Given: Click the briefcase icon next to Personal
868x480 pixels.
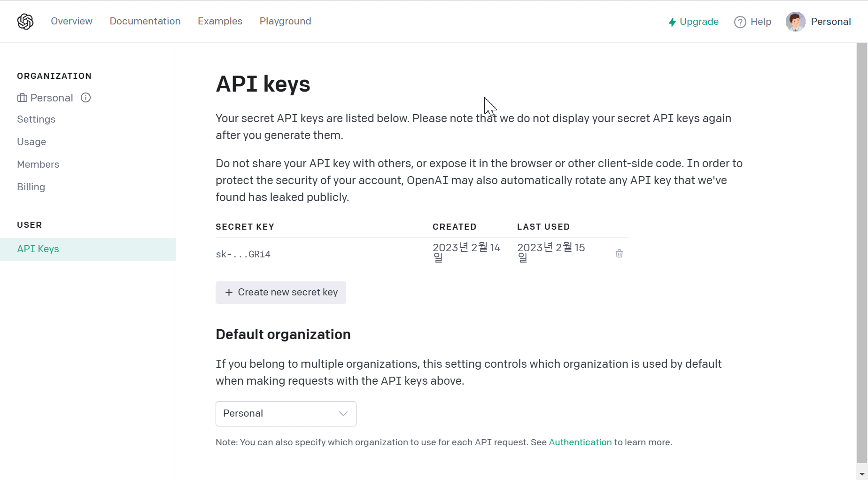Looking at the screenshot, I should tap(22, 98).
